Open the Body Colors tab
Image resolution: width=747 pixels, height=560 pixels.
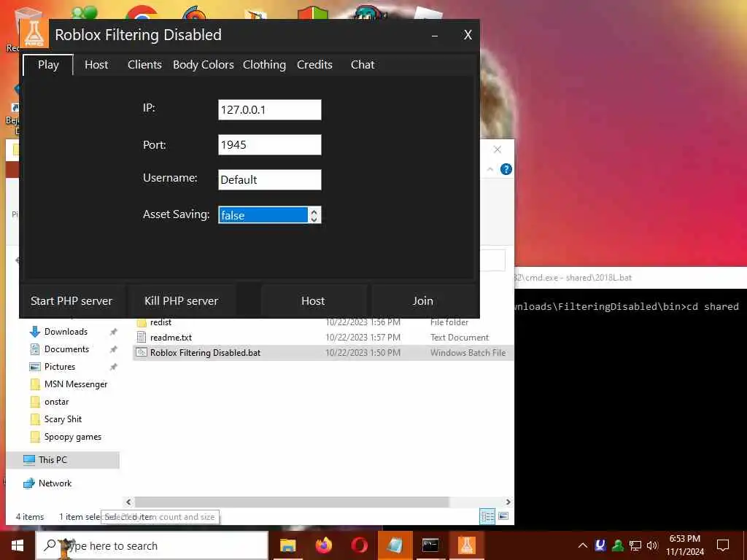pyautogui.click(x=204, y=65)
